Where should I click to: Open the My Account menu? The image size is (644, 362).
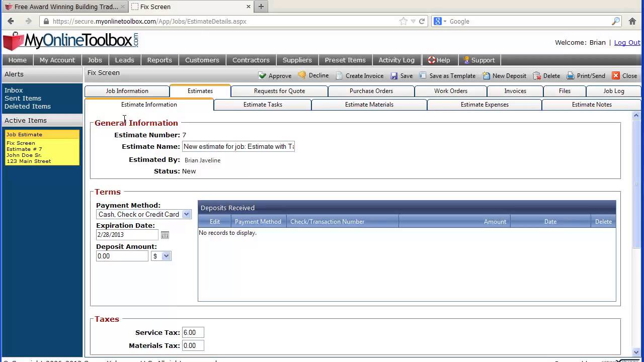click(x=57, y=60)
